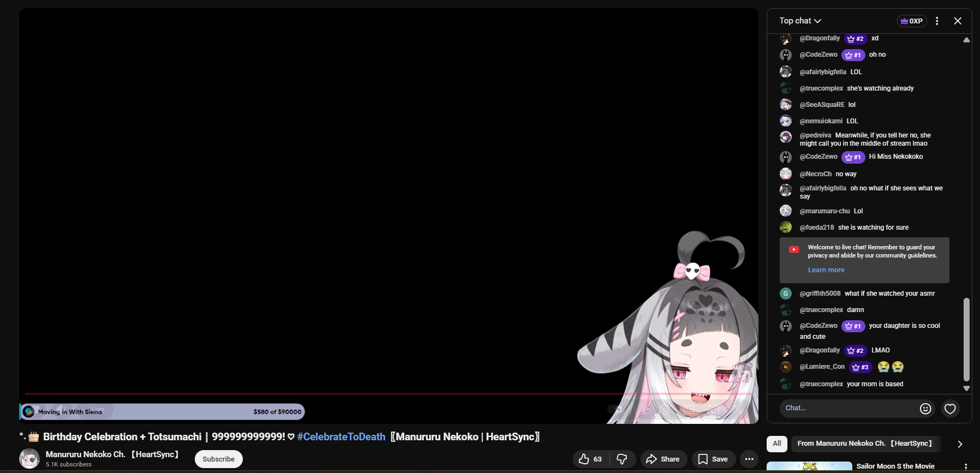Click the YouTube icon in the welcome notice
980x473 pixels.
pos(794,250)
